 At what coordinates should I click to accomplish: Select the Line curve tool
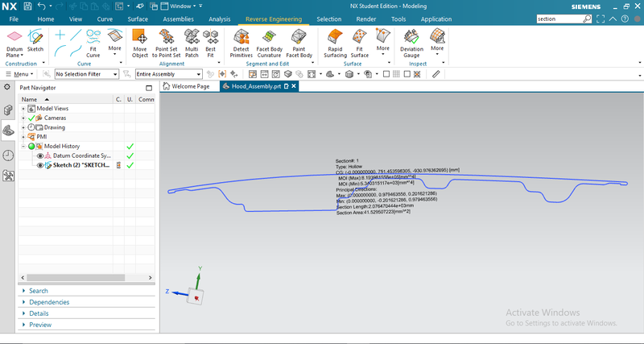tap(76, 35)
